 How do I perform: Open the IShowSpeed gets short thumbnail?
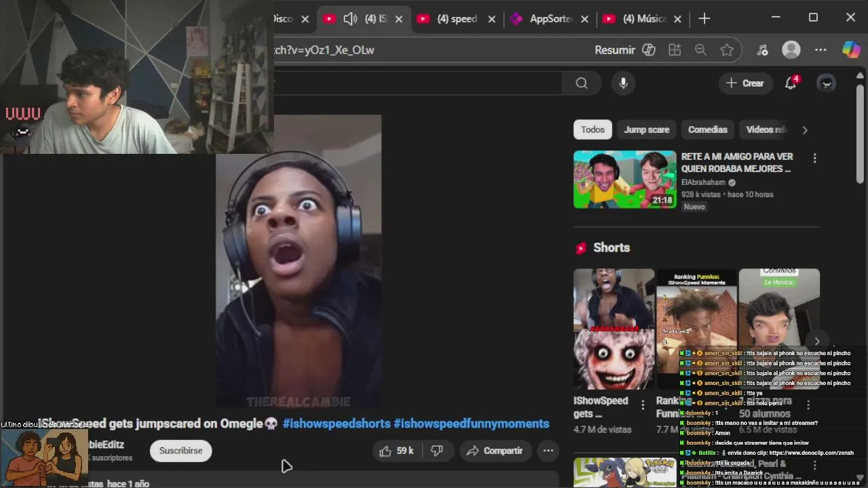click(614, 329)
